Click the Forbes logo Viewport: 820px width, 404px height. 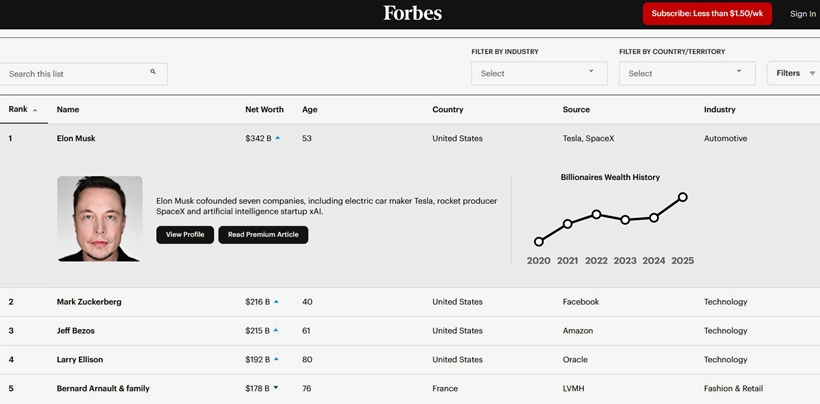(x=413, y=13)
